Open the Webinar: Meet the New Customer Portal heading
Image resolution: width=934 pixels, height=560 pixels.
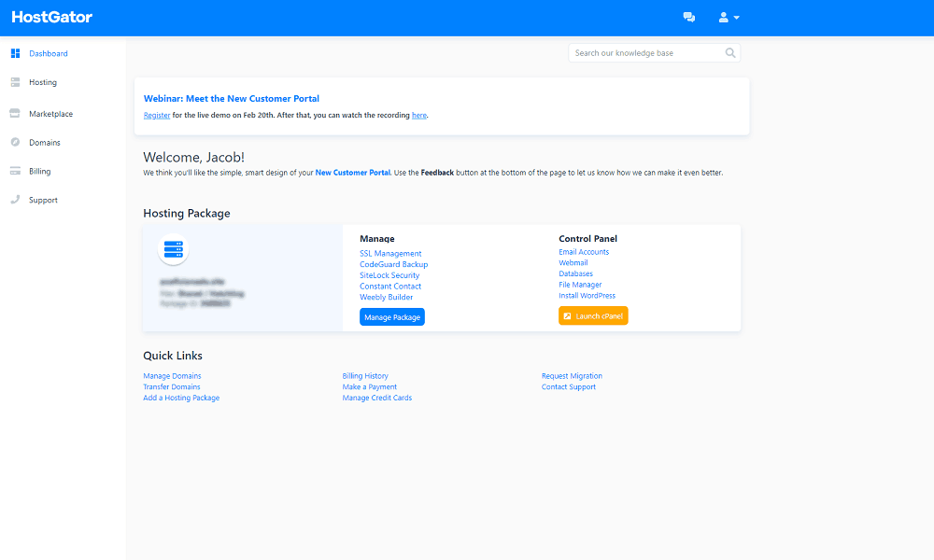231,99
